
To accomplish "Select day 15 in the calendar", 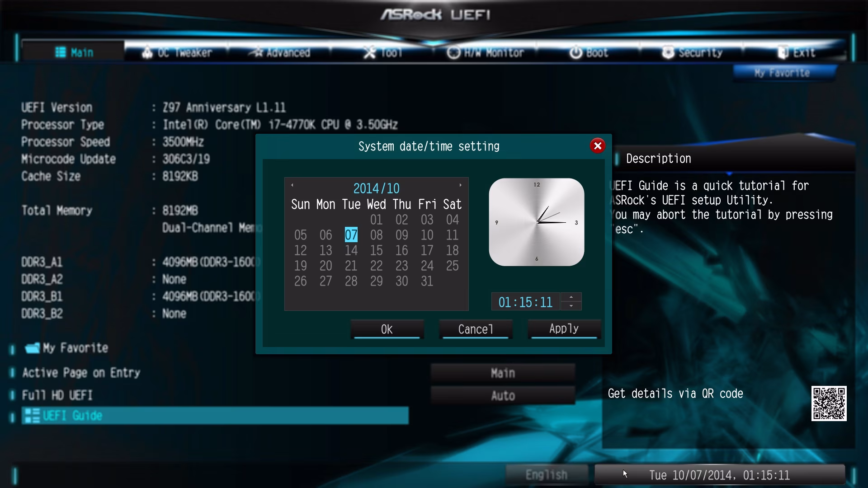I will [377, 250].
